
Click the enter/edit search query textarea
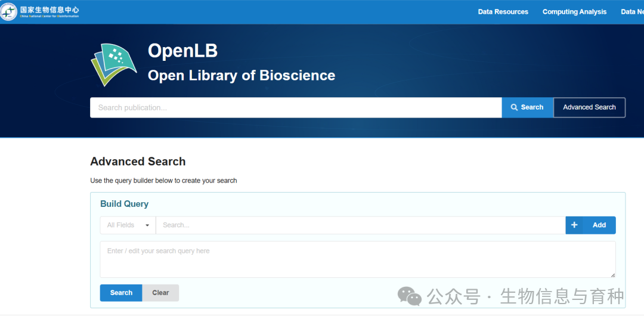click(x=357, y=259)
